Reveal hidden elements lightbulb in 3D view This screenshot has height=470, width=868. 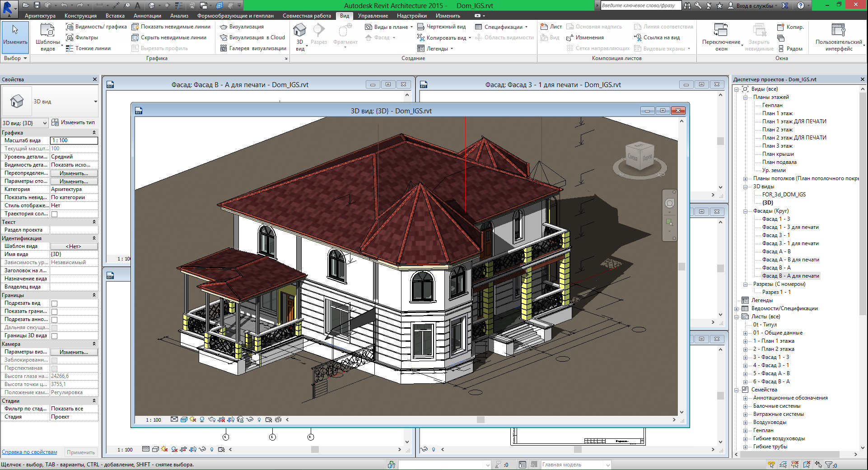259,419
